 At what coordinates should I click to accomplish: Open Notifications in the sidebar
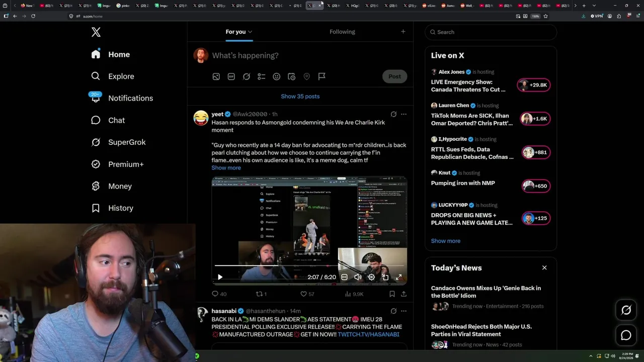pyautogui.click(x=122, y=98)
